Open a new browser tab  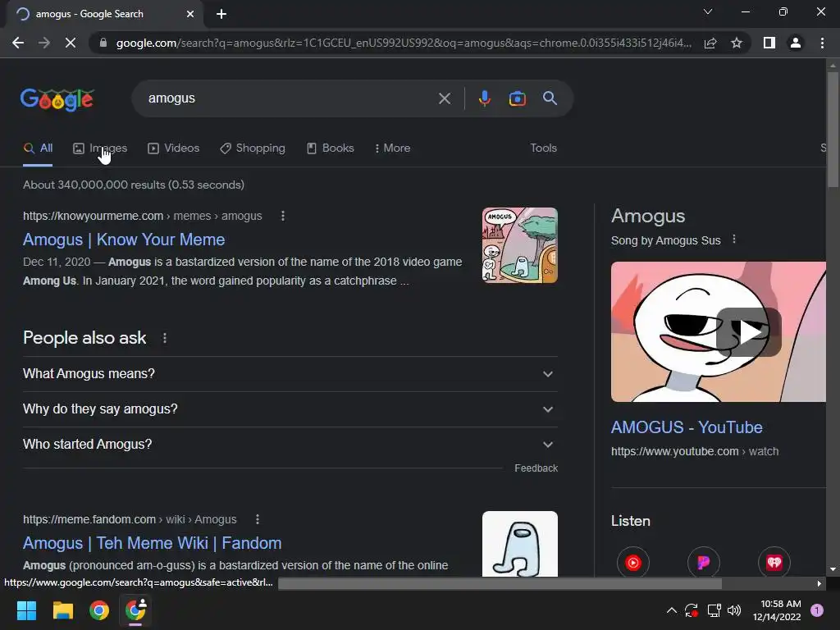pyautogui.click(x=221, y=14)
